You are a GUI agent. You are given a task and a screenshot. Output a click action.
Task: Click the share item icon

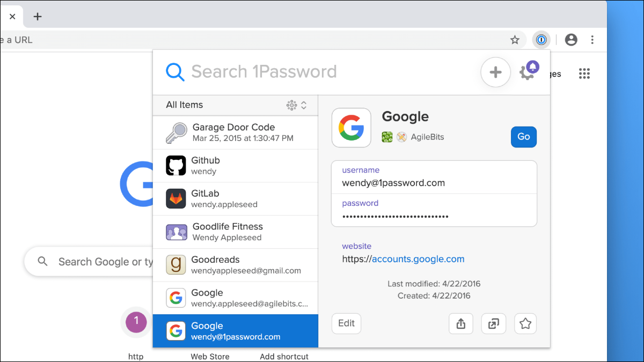(461, 323)
